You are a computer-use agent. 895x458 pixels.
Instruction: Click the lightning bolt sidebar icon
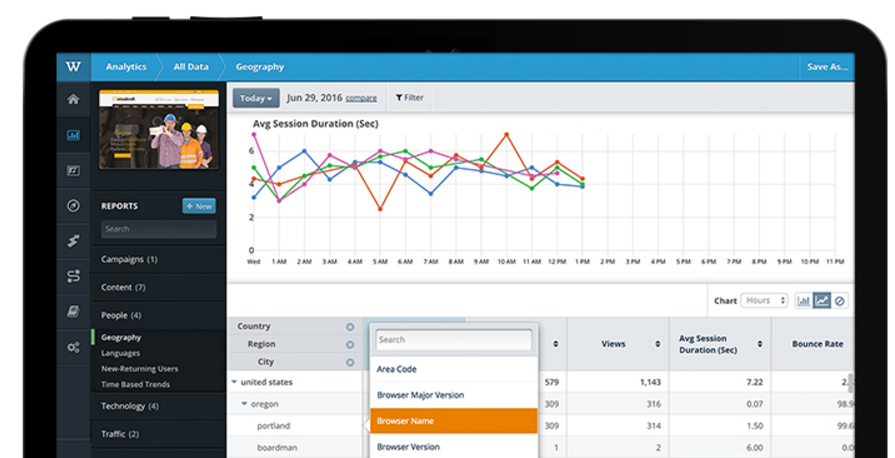coord(73,241)
